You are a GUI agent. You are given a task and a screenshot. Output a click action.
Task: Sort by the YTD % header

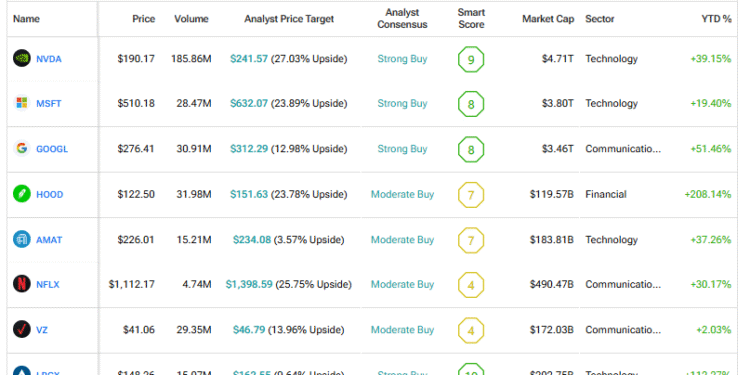716,19
